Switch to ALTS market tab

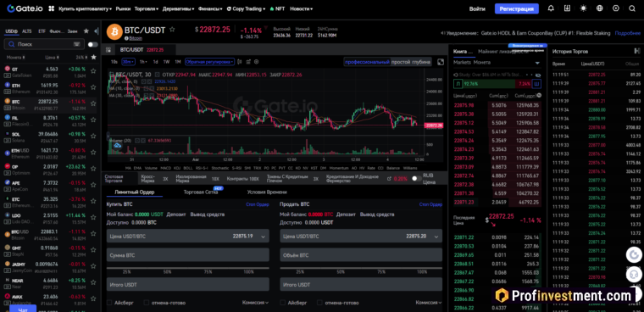[x=27, y=31]
